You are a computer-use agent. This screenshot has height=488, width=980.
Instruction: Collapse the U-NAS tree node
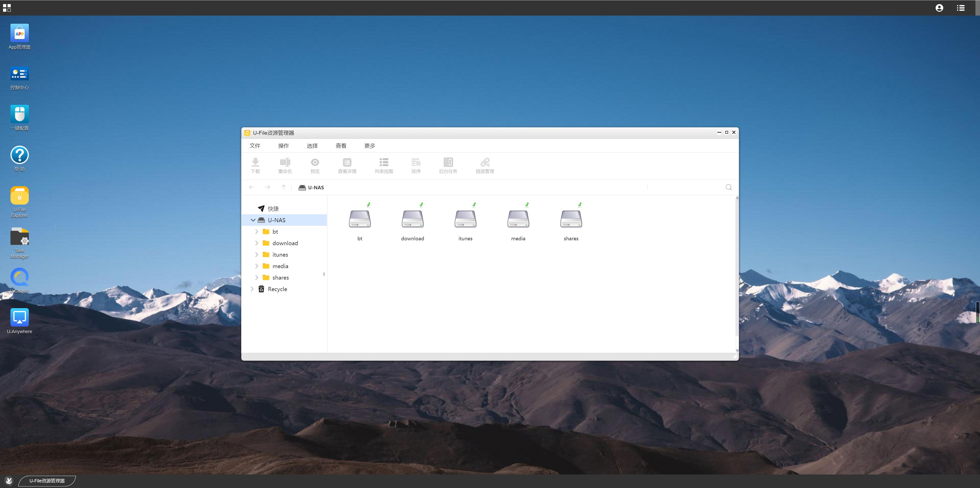(253, 220)
